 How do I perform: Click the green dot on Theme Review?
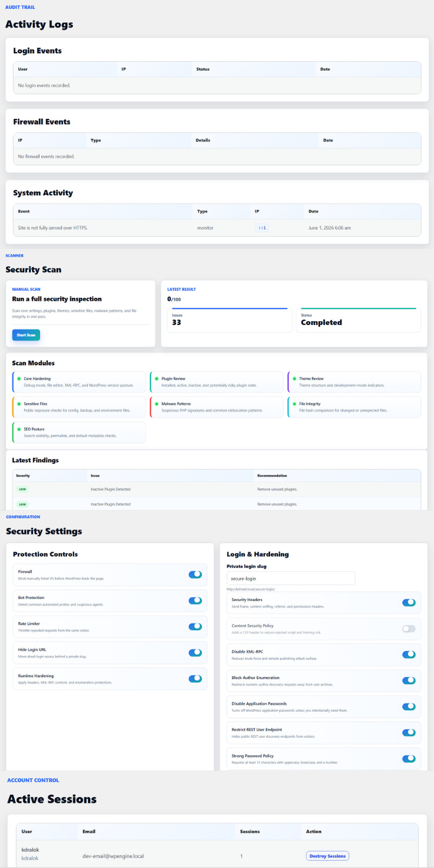click(x=294, y=379)
